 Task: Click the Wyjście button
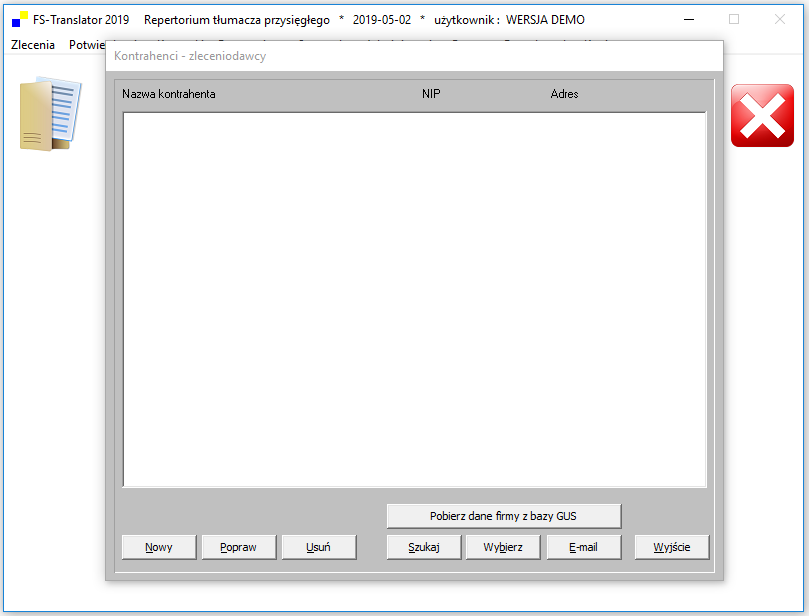[672, 547]
